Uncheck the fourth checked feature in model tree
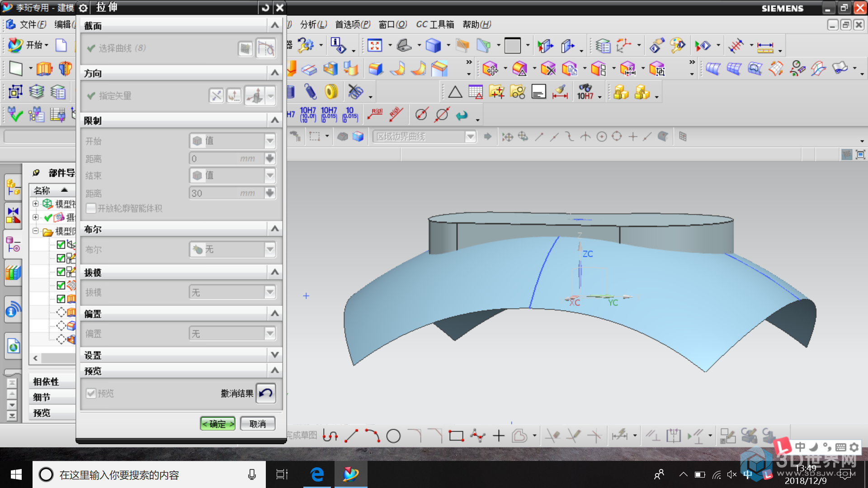This screenshot has width=868, height=488. [x=61, y=286]
